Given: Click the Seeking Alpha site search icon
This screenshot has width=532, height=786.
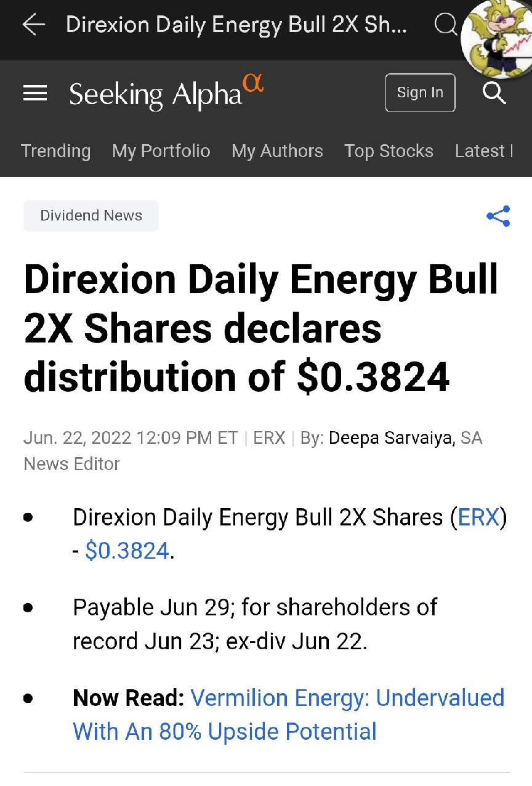Looking at the screenshot, I should [494, 93].
